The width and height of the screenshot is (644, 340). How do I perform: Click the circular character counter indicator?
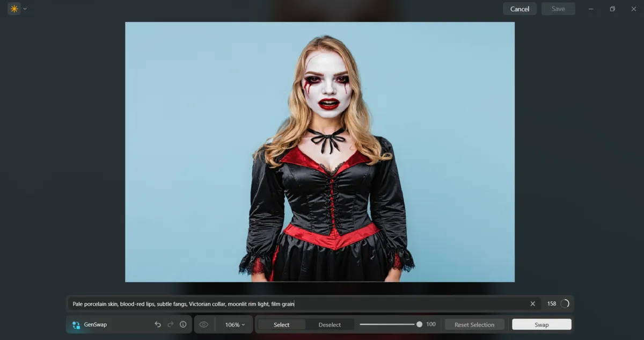click(565, 303)
